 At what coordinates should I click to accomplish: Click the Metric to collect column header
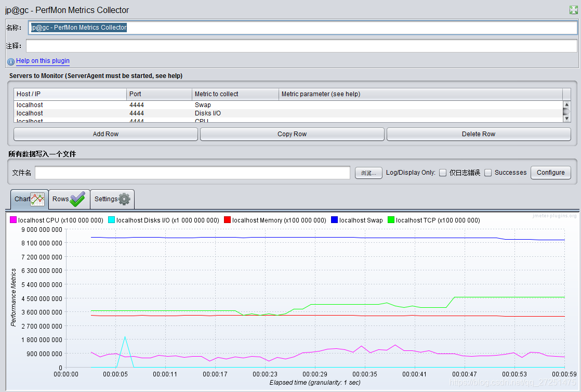coord(235,94)
